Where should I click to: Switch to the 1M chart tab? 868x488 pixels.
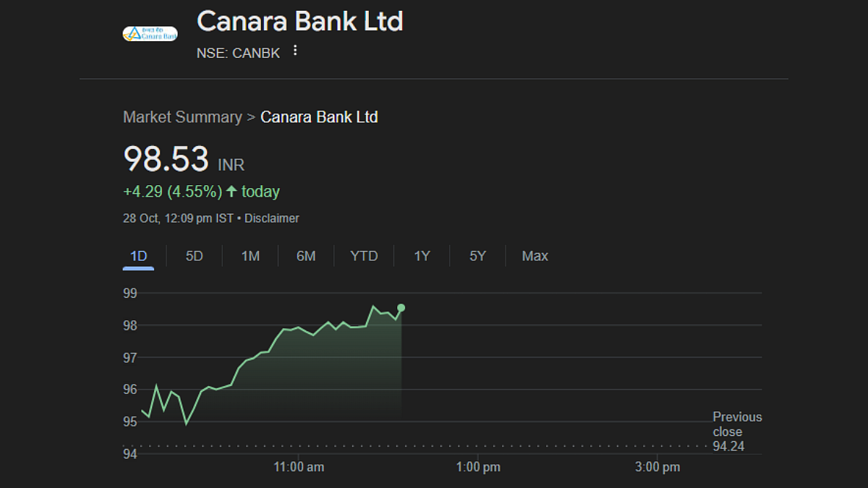250,256
